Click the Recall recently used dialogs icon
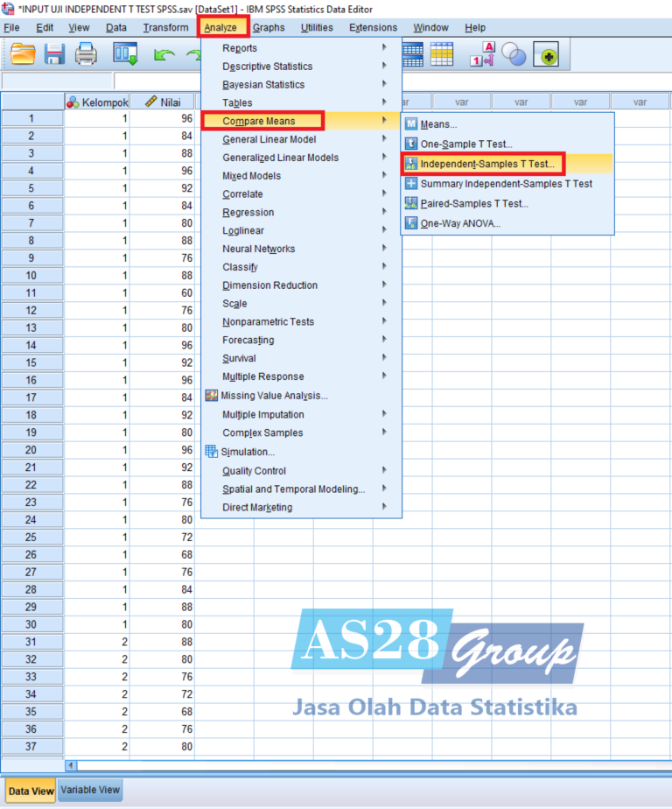Screen dimensions: 672x809 coord(125,55)
